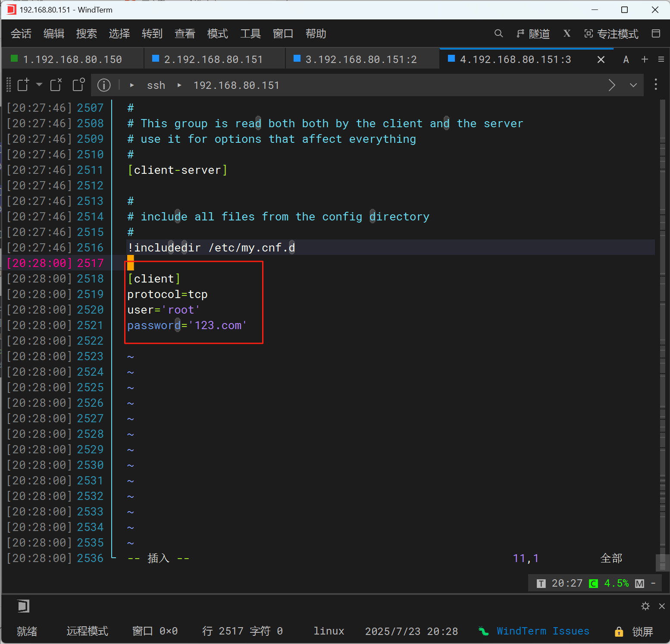Image resolution: width=670 pixels, height=644 pixels.
Task: Open the 搜索 menu
Action: pyautogui.click(x=87, y=34)
